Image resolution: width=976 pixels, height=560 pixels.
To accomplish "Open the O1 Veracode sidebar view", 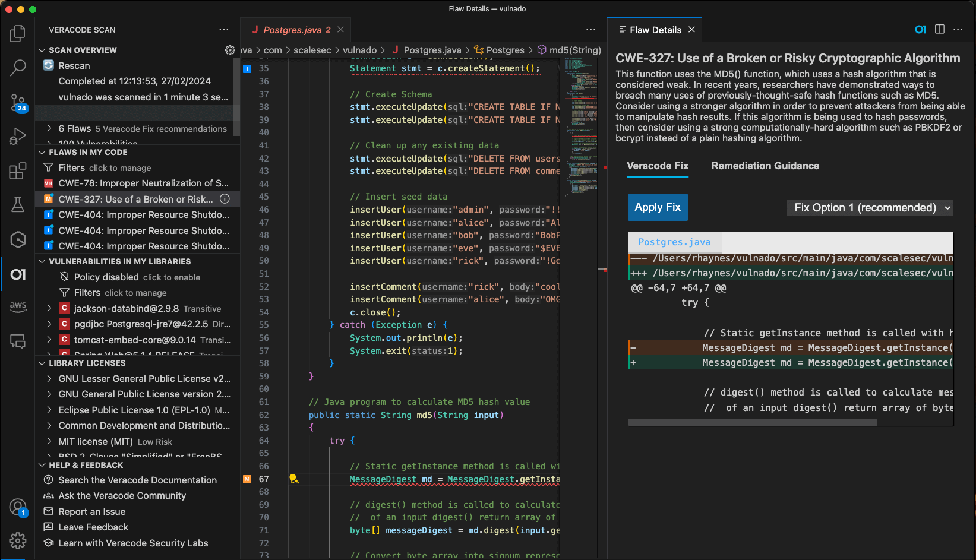I will (x=18, y=274).
